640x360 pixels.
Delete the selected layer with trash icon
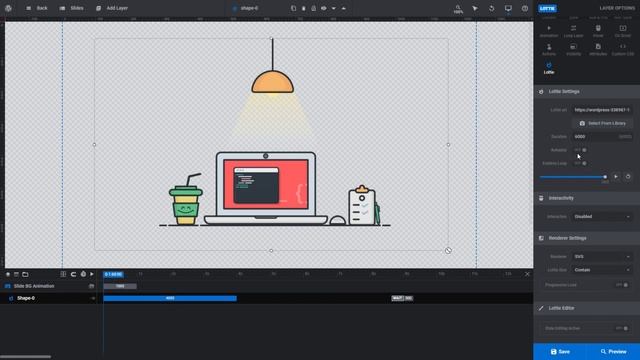[304, 8]
